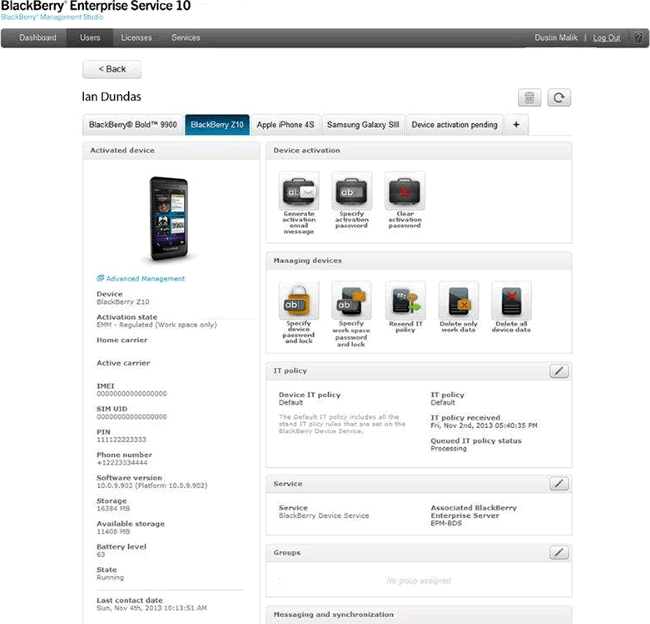Edit the IT policy section with pencil
The width and height of the screenshot is (650, 624).
coord(559,371)
